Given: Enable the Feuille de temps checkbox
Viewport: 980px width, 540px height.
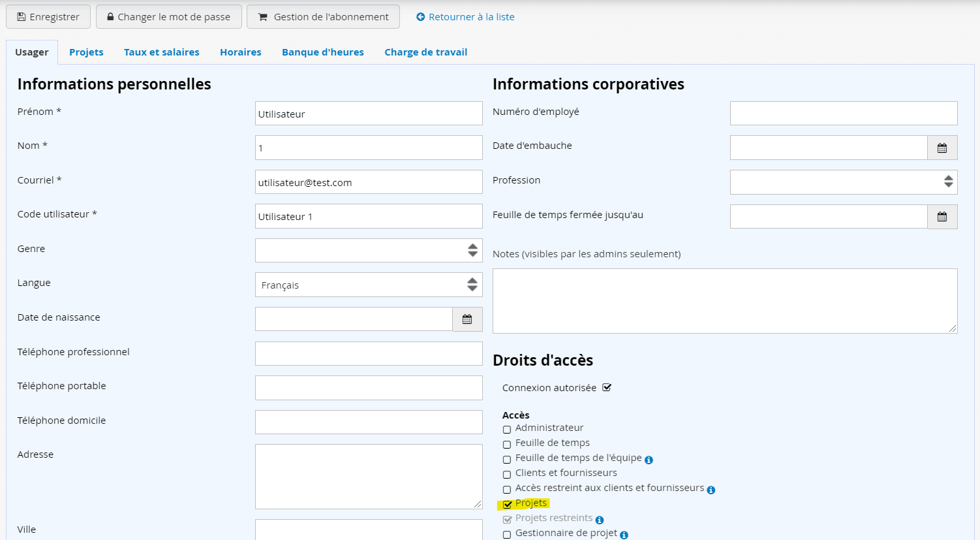Looking at the screenshot, I should (507, 445).
